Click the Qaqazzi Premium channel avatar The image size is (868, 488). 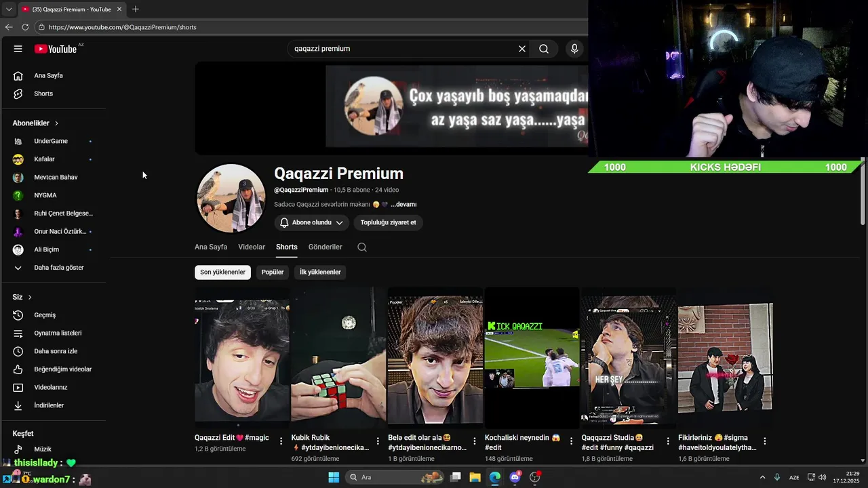tap(231, 199)
